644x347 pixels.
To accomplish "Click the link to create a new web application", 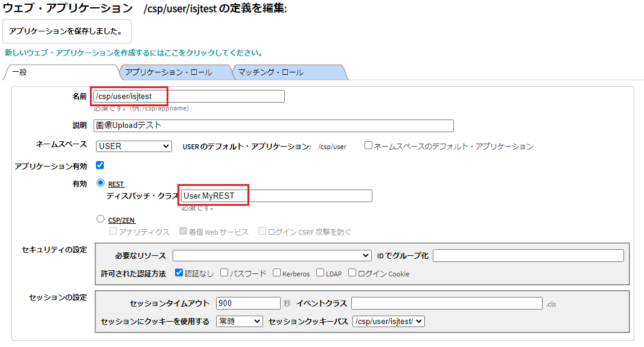I will 133,53.
